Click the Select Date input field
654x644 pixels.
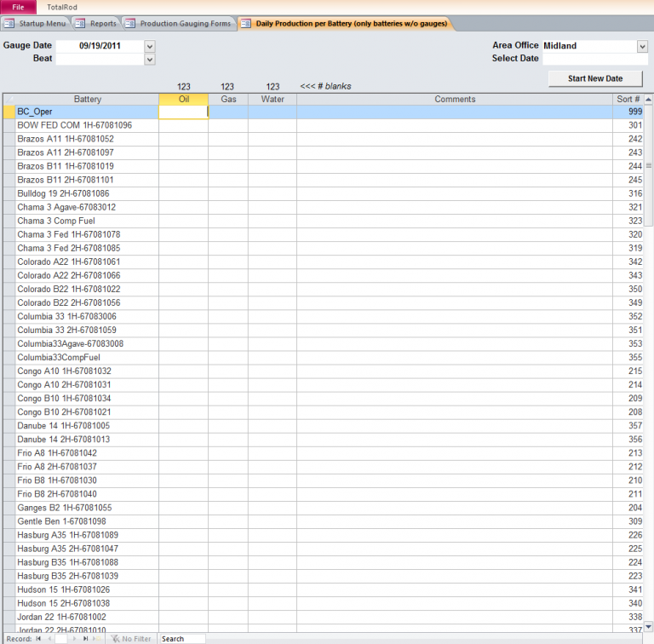click(x=594, y=59)
